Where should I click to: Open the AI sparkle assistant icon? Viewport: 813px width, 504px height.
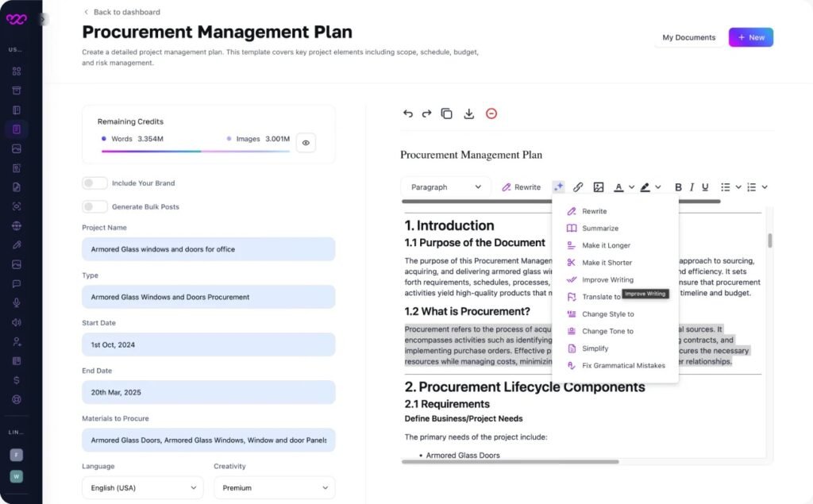point(558,187)
